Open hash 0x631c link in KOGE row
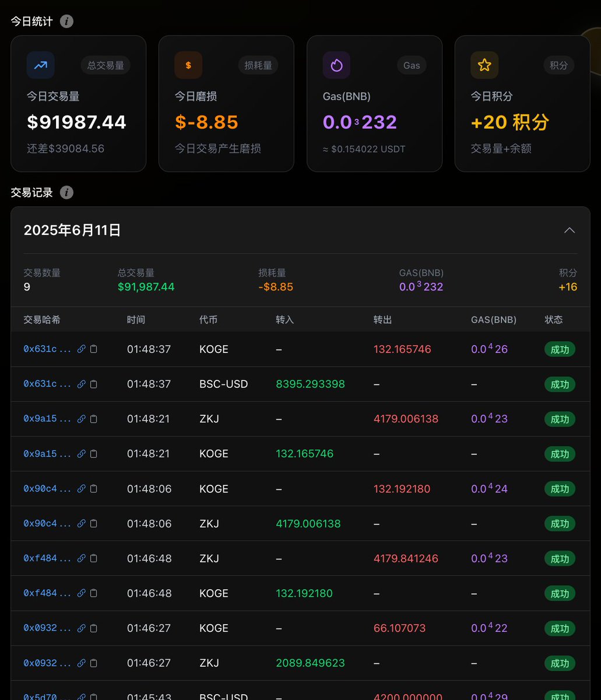The height and width of the screenshot is (700, 601). coord(47,349)
